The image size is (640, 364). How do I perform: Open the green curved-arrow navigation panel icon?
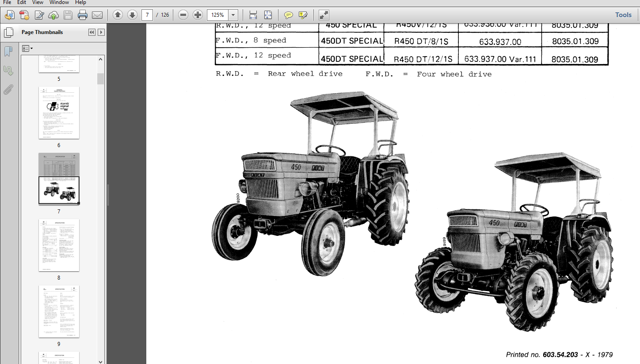pyautogui.click(x=8, y=71)
